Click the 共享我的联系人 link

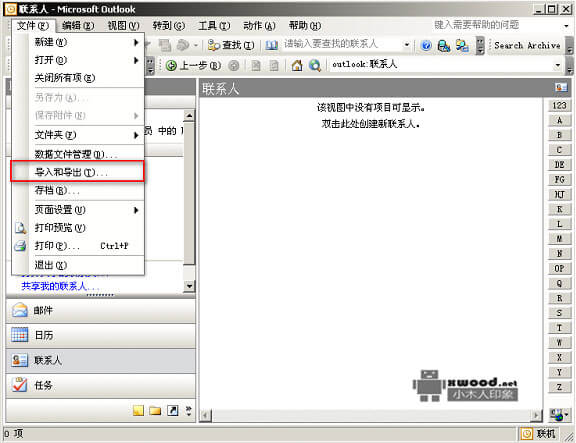[60, 286]
